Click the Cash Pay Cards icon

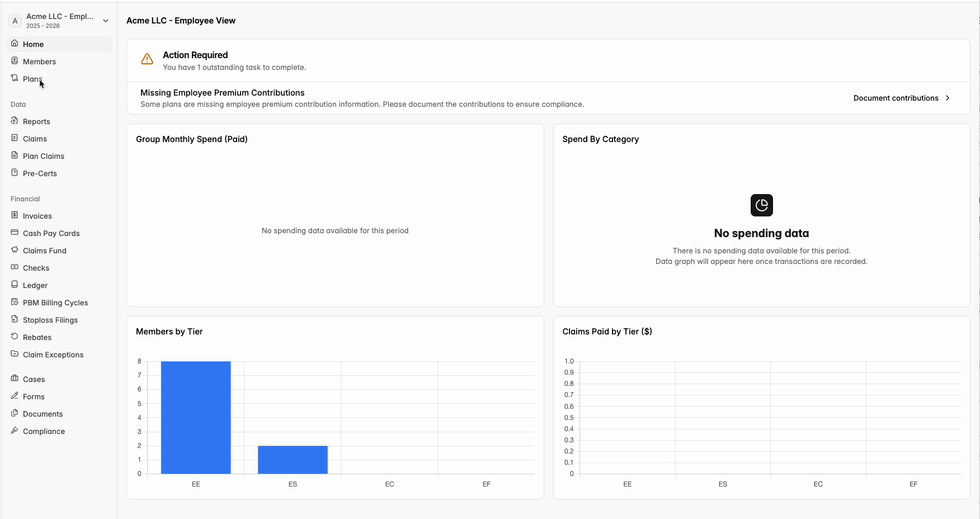point(15,233)
